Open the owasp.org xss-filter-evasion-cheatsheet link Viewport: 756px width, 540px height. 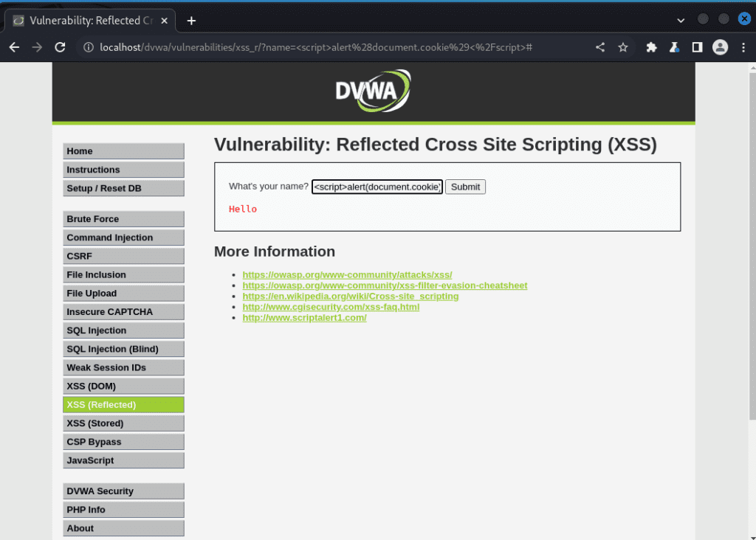(385, 285)
